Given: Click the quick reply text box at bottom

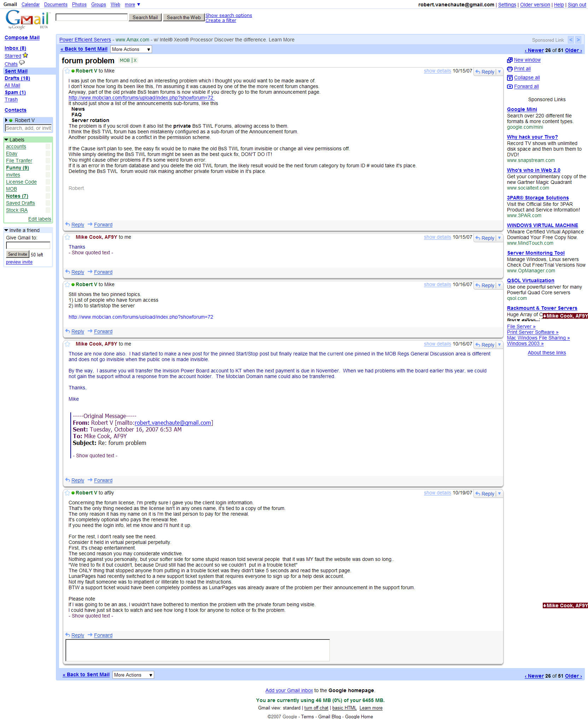Looking at the screenshot, I should coord(197,650).
